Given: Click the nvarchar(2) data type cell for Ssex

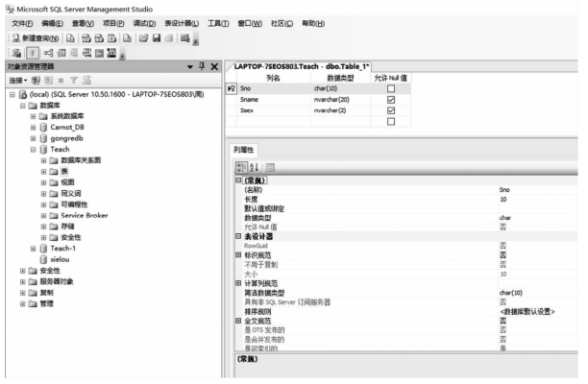Looking at the screenshot, I should [x=340, y=110].
